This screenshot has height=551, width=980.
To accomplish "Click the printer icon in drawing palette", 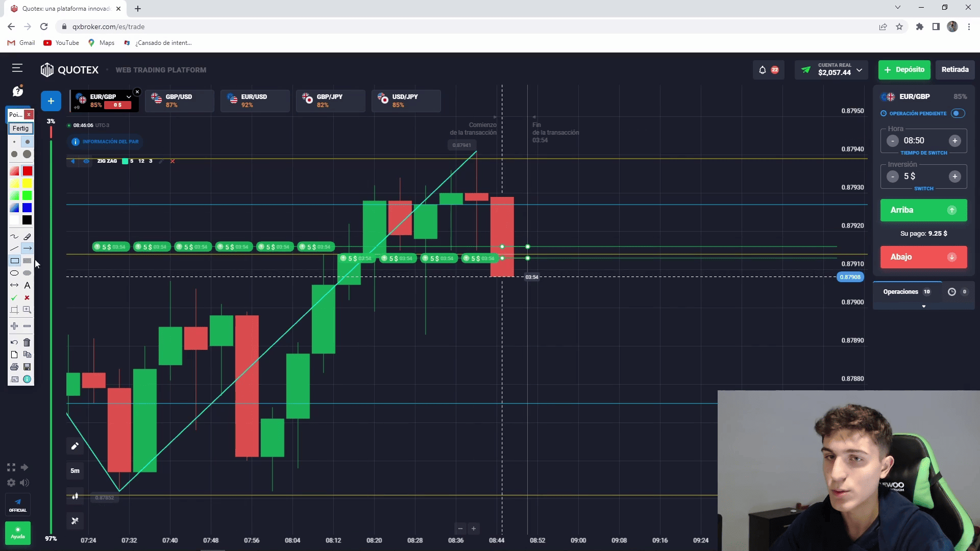I will pos(14,367).
